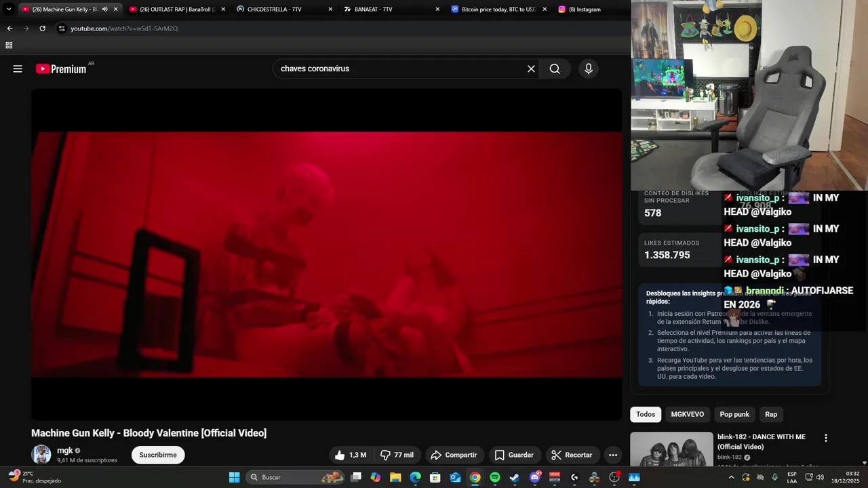This screenshot has height=488, width=868.
Task: Dislike the video showing 77 mil
Action: 397,455
